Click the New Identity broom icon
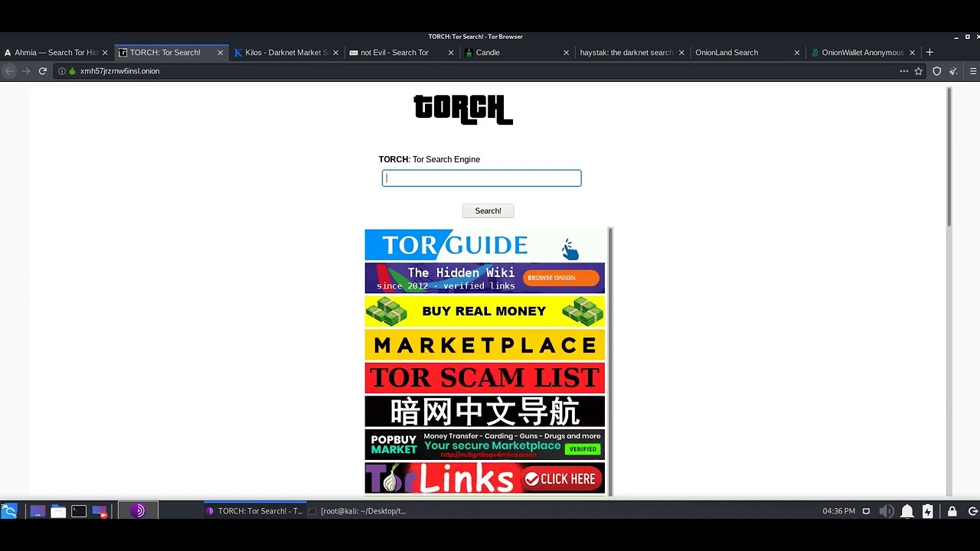Image resolution: width=980 pixels, height=551 pixels. (x=953, y=71)
